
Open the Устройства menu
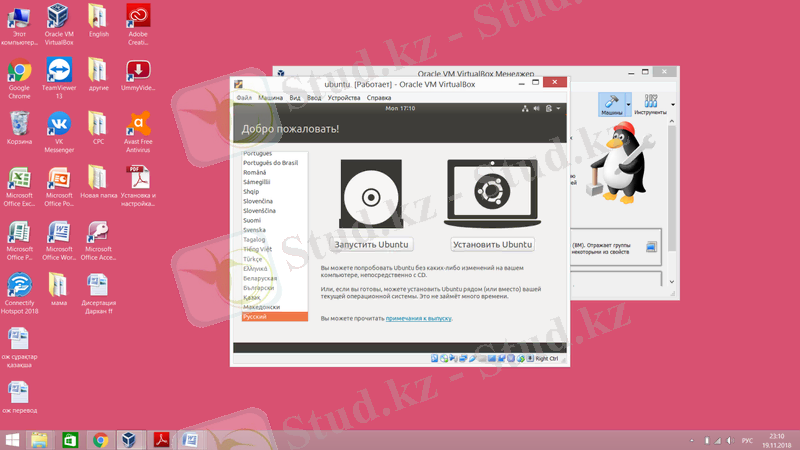click(344, 98)
